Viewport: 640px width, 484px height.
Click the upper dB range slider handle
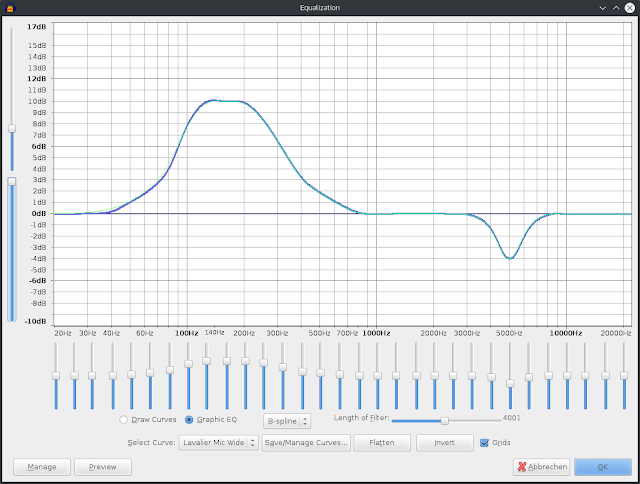pyautogui.click(x=12, y=129)
